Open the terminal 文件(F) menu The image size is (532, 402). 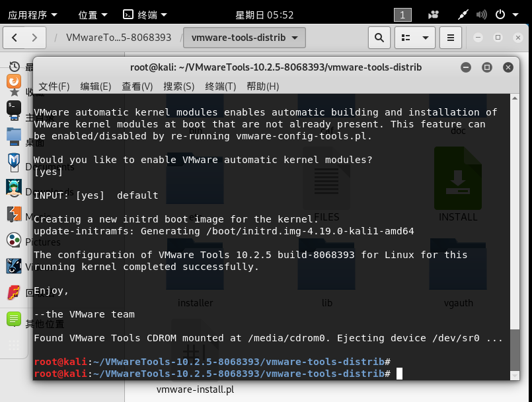coord(54,86)
